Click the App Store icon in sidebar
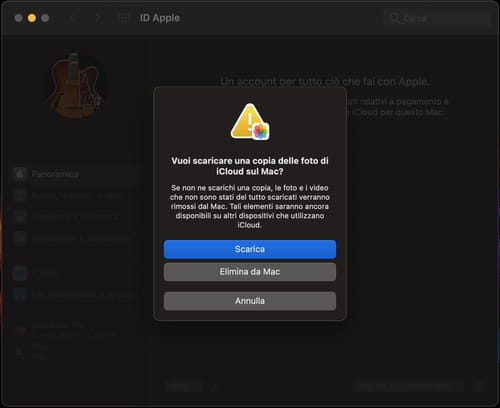500x408 pixels. pyautogui.click(x=20, y=295)
